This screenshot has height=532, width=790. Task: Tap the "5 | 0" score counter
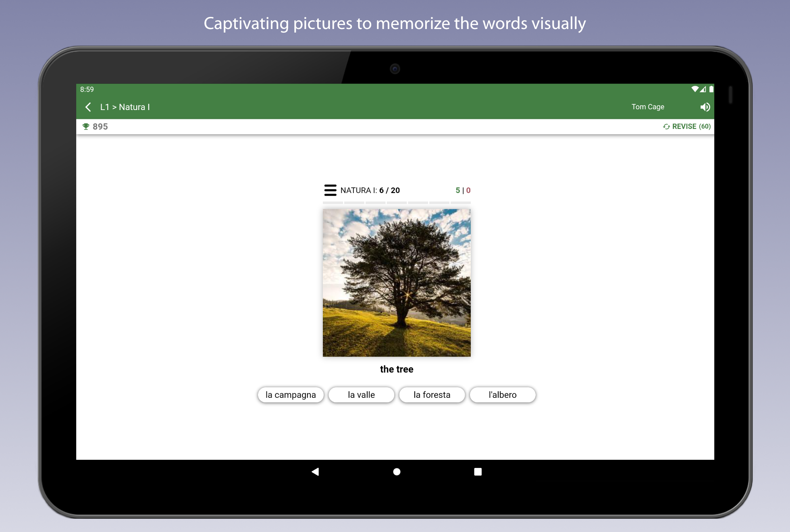click(x=463, y=190)
